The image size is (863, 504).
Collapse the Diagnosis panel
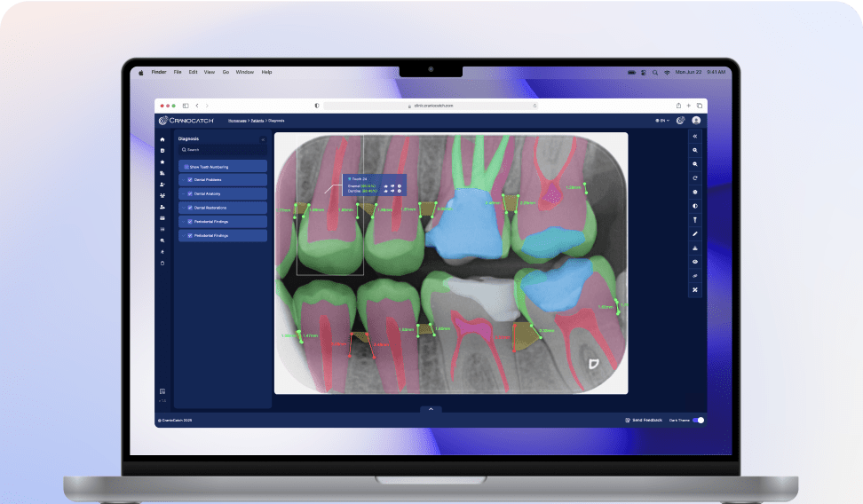tap(263, 139)
